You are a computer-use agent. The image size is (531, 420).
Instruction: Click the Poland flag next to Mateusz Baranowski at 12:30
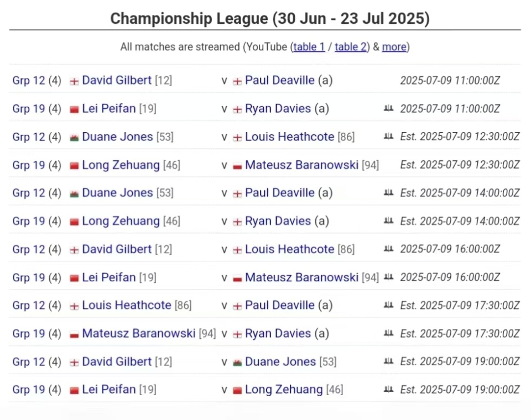[x=237, y=166]
